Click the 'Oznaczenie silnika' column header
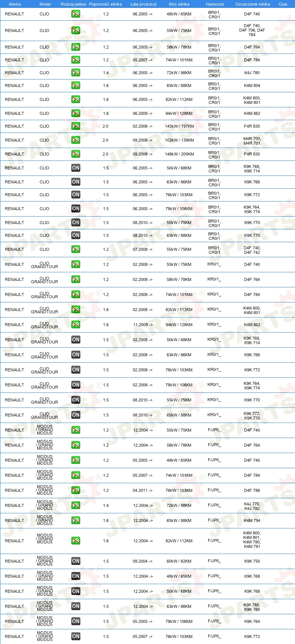 coord(253,4)
